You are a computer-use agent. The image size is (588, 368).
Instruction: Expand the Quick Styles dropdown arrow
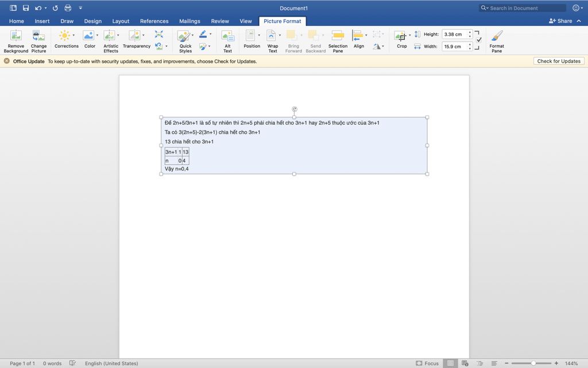coord(193,35)
